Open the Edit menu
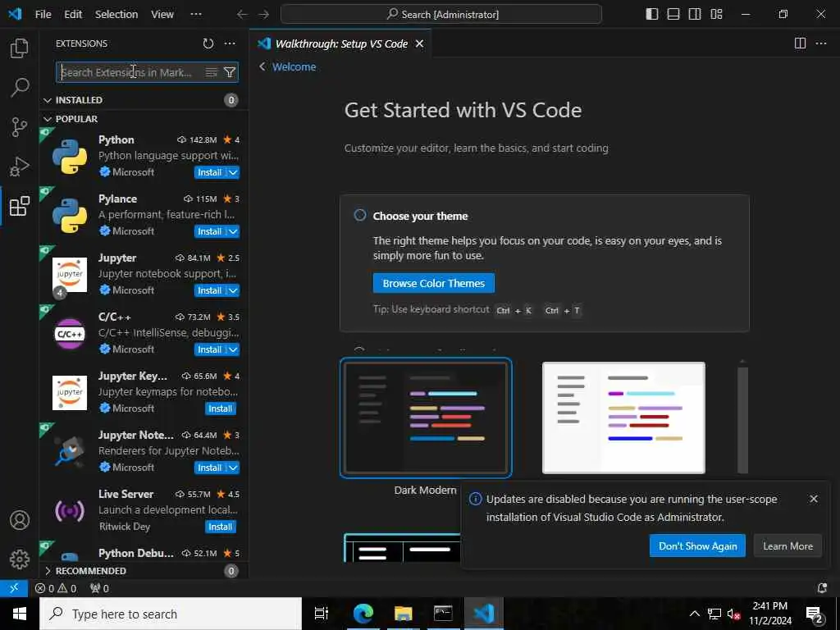 point(73,15)
